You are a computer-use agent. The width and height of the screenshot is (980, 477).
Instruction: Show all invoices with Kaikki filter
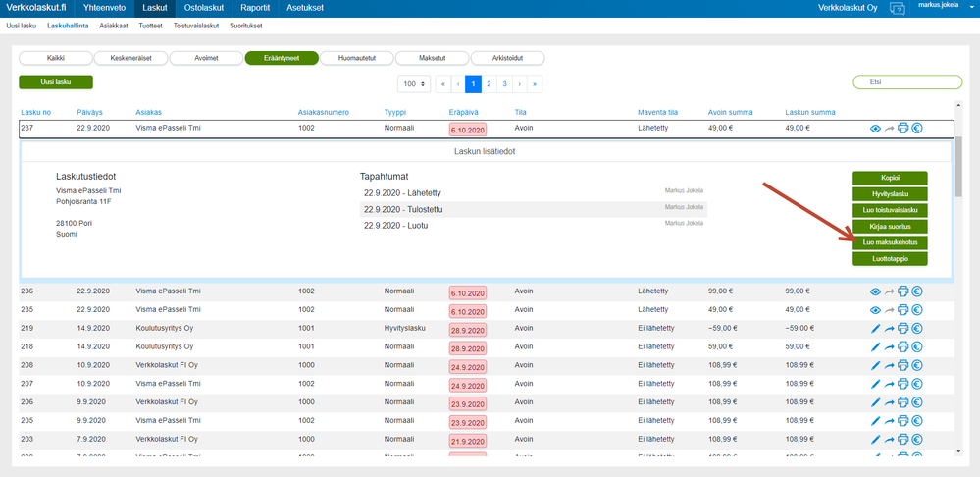(x=56, y=58)
